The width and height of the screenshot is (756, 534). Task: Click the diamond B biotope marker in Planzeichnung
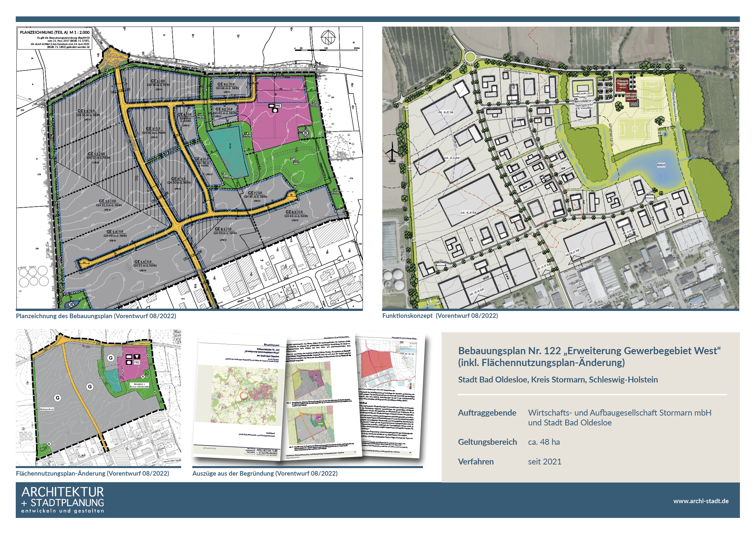pyautogui.click(x=305, y=133)
